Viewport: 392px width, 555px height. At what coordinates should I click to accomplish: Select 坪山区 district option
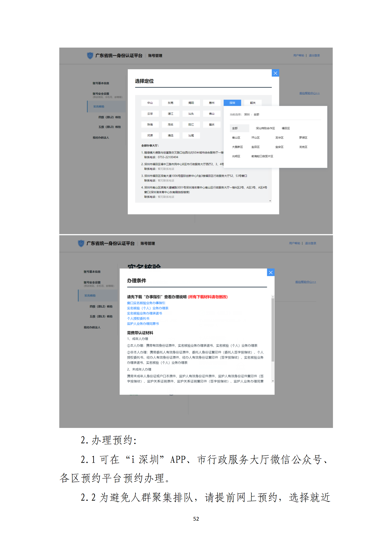[255, 138]
